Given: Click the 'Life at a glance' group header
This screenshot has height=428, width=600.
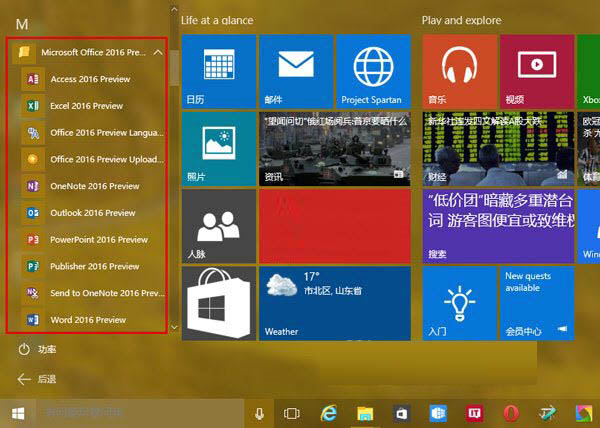Looking at the screenshot, I should pos(217,20).
